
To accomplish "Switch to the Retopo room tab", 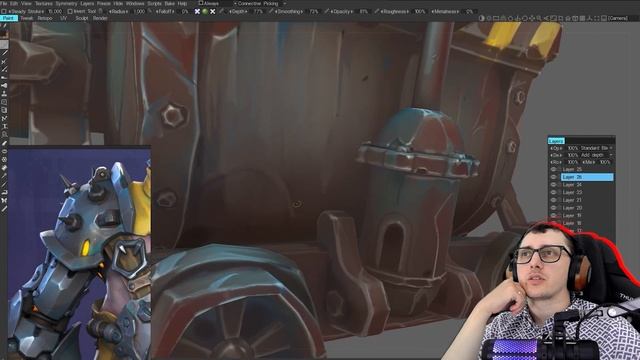I will click(x=45, y=18).
